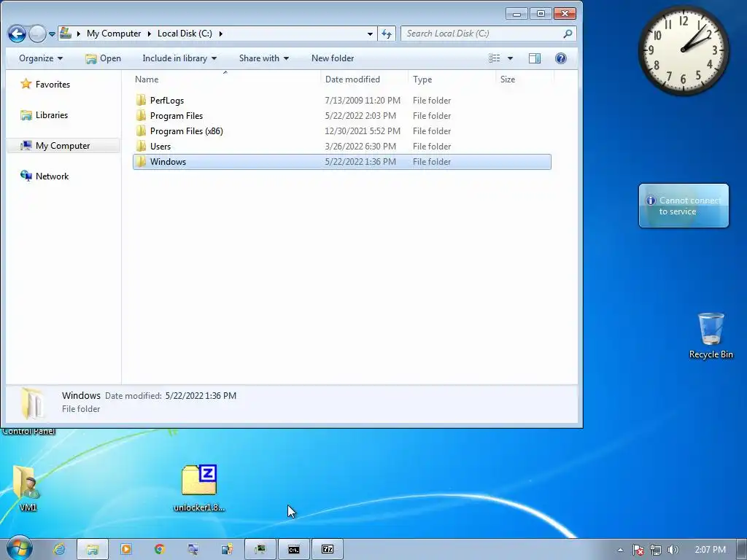Click the Change your view icon
The height and width of the screenshot is (560, 747).
point(495,58)
